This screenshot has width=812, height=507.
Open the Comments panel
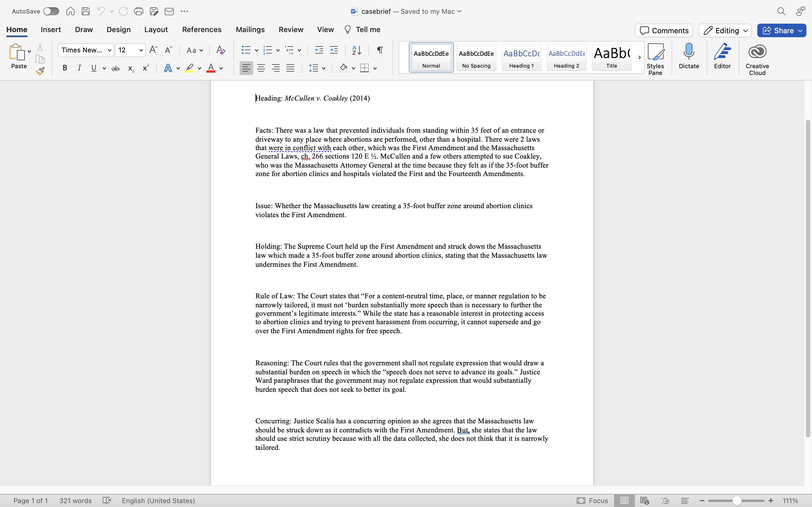point(663,30)
